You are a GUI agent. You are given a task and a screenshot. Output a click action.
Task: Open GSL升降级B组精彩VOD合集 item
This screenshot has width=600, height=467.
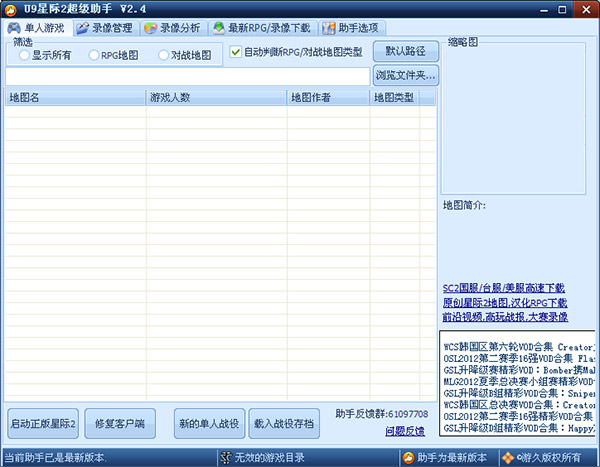click(519, 393)
